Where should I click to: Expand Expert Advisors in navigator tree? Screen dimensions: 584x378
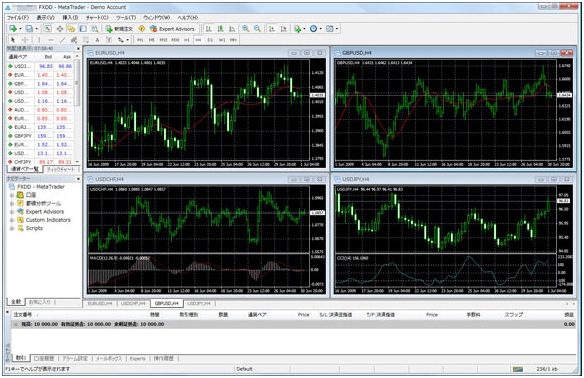pyautogui.click(x=12, y=212)
